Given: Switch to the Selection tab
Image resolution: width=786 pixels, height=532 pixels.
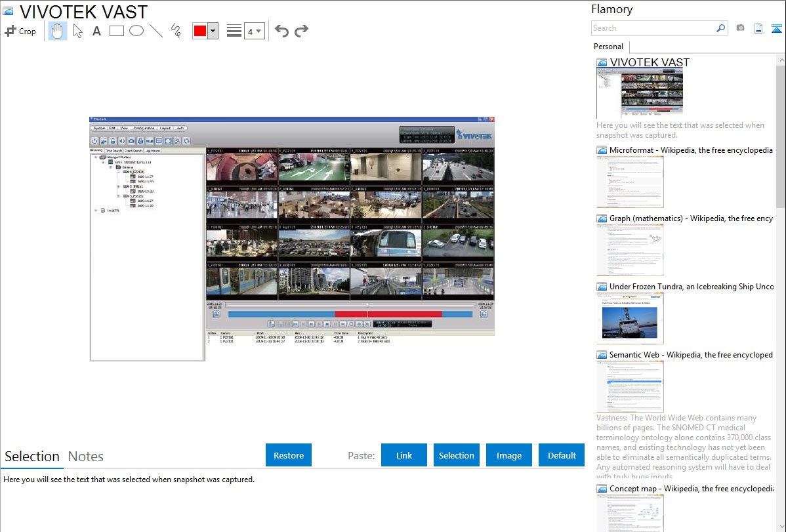Looking at the screenshot, I should pyautogui.click(x=32, y=457).
